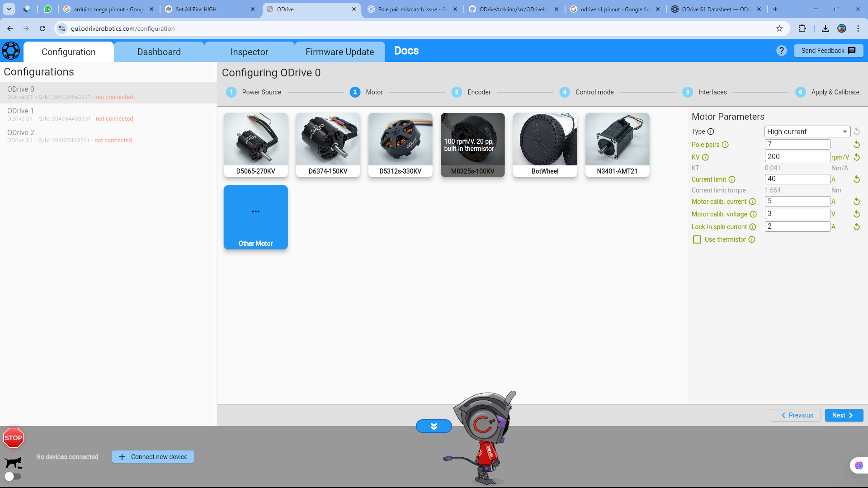Go to step 5 Interfaces
Image resolution: width=868 pixels, height=488 pixels.
pyautogui.click(x=704, y=92)
